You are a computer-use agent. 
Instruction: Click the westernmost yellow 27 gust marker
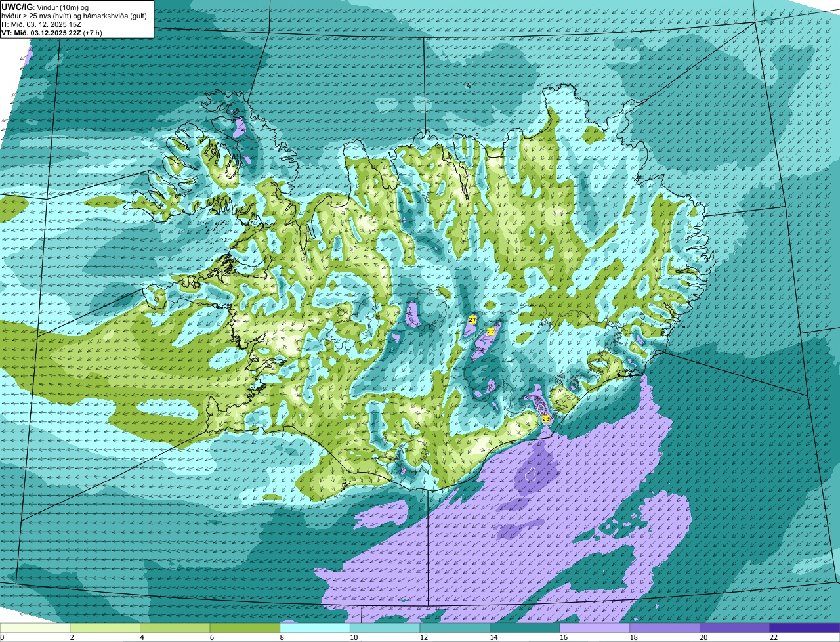tap(472, 319)
